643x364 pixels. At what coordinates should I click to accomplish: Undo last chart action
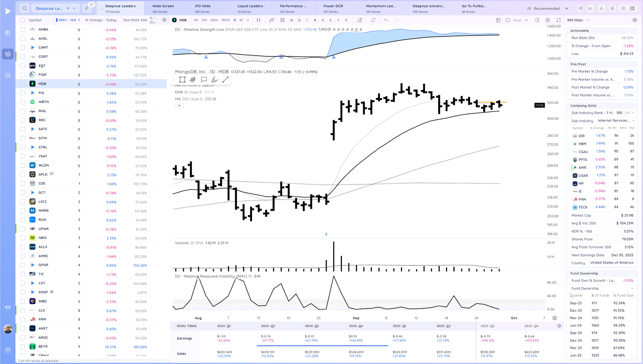(386, 20)
